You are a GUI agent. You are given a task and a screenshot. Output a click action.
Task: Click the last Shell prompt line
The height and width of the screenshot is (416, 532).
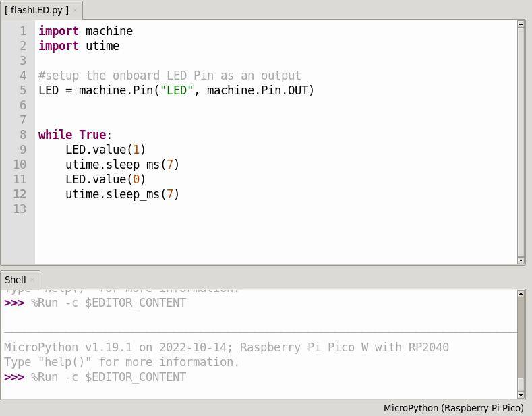(108, 377)
